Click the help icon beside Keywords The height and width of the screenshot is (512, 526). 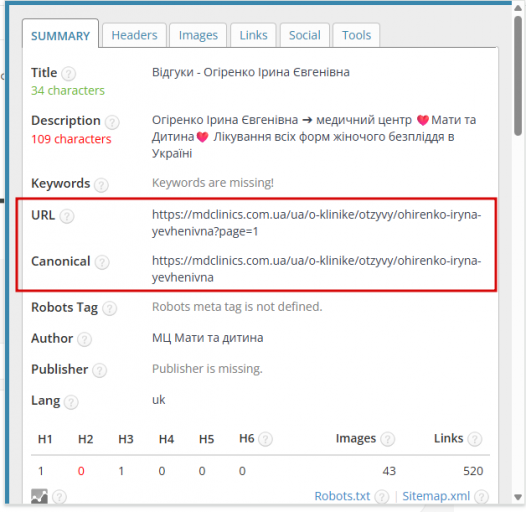[x=101, y=185]
